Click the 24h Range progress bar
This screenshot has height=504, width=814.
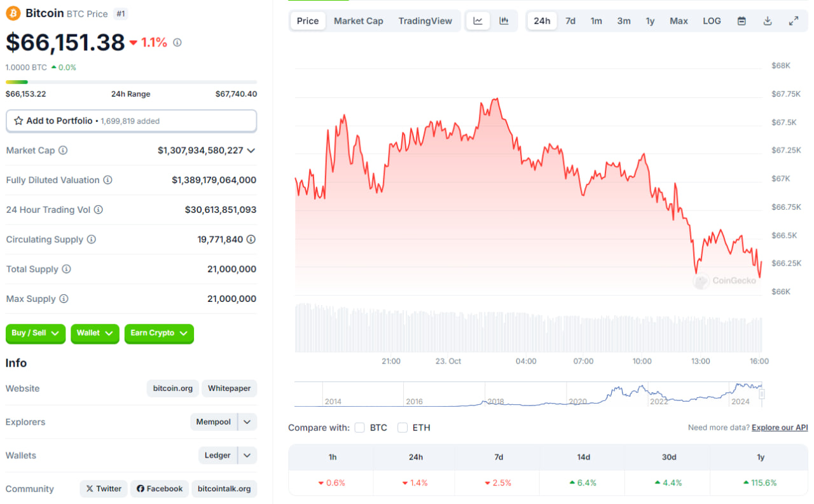pyautogui.click(x=132, y=82)
